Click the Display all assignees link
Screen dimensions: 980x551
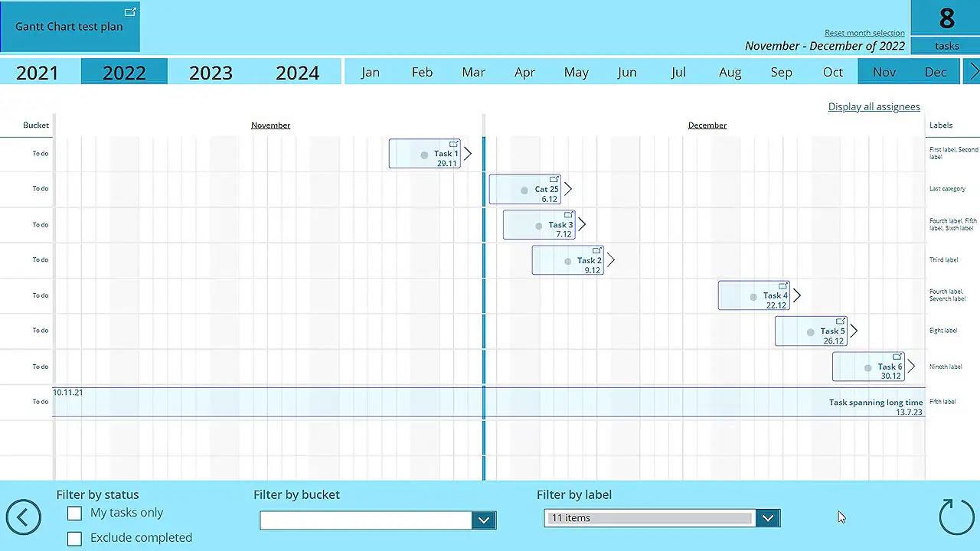(874, 106)
